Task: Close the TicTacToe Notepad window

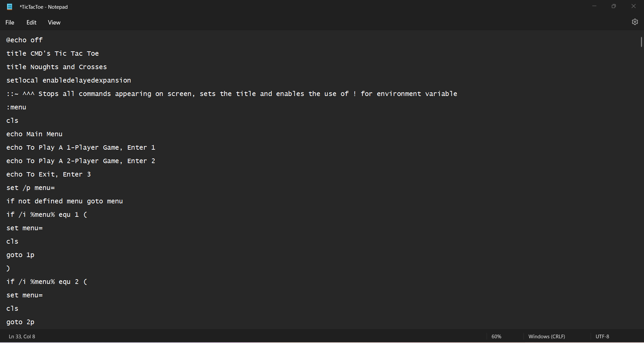Action: pos(633,6)
